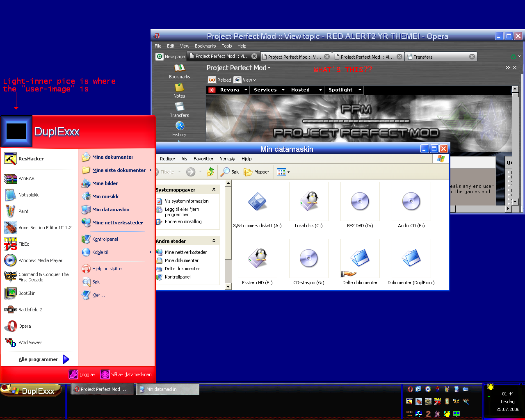Open Delte dokumenter folder icon
The image size is (525, 420).
[360, 262]
